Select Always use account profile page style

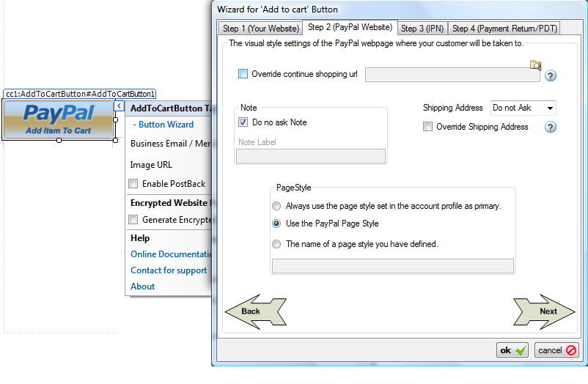(276, 206)
